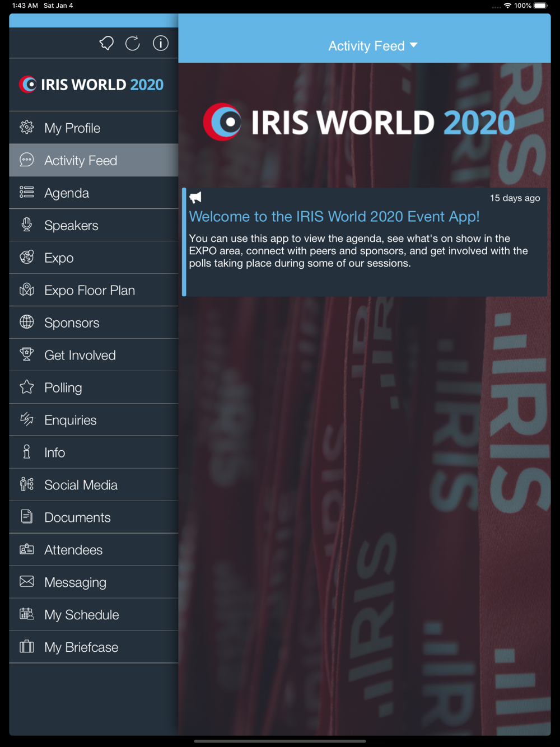Click the Expo Floor Plan map icon
The image size is (560, 747).
[x=27, y=290]
